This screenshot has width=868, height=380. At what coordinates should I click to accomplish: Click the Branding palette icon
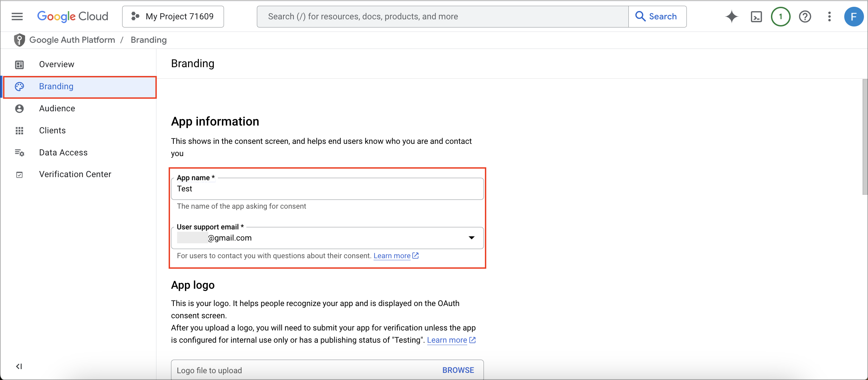[x=19, y=87]
